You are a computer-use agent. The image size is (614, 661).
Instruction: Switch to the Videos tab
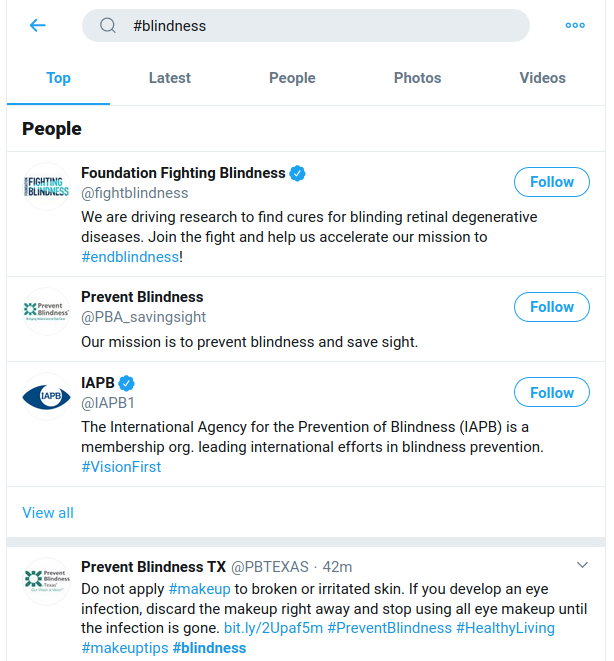tap(542, 78)
